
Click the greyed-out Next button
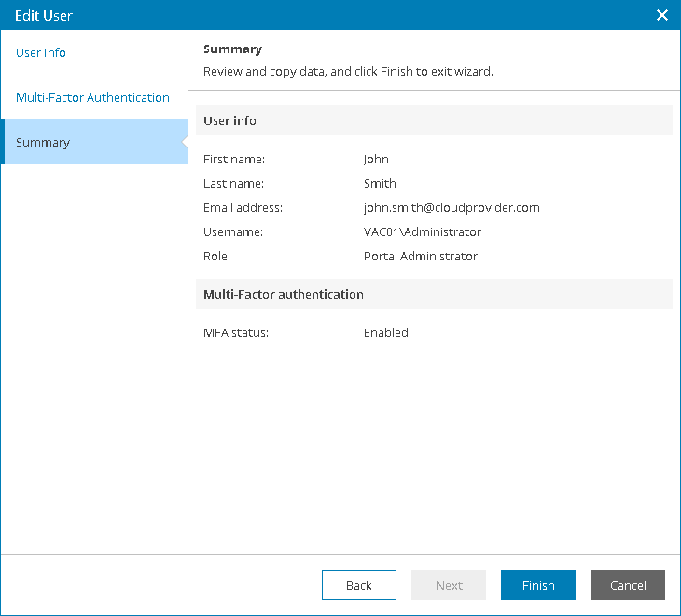449,585
